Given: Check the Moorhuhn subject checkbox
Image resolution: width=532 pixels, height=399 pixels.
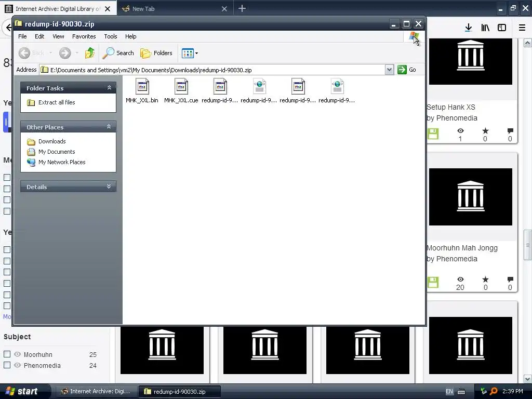Looking at the screenshot, I should click(x=7, y=354).
